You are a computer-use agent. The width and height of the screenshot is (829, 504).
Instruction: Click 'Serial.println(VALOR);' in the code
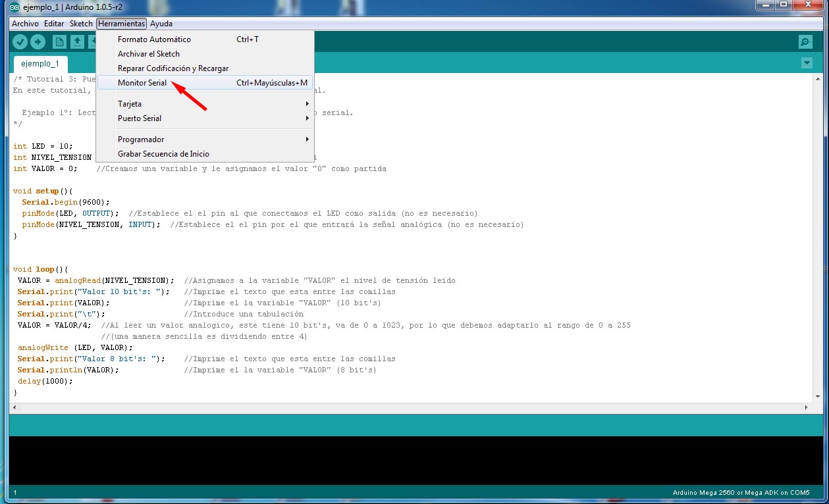tap(68, 370)
